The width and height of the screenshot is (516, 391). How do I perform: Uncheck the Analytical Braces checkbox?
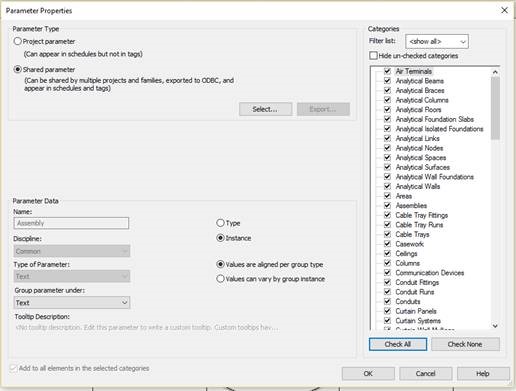click(387, 90)
